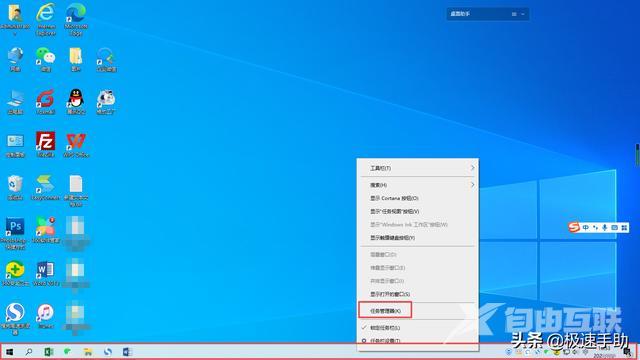The image size is (640, 360).
Task: Launch iTunes desktop shortcut
Action: pos(45,316)
